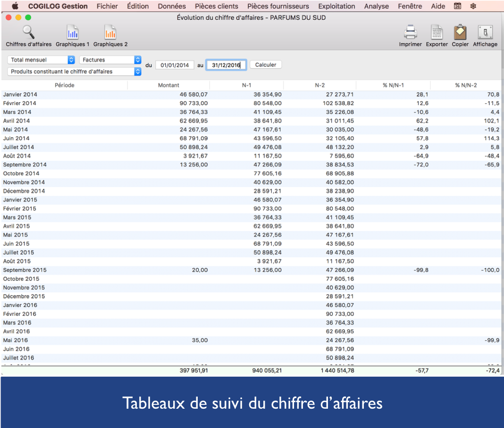Open the Exploitation menu
This screenshot has width=504, height=428.
pyautogui.click(x=336, y=6)
